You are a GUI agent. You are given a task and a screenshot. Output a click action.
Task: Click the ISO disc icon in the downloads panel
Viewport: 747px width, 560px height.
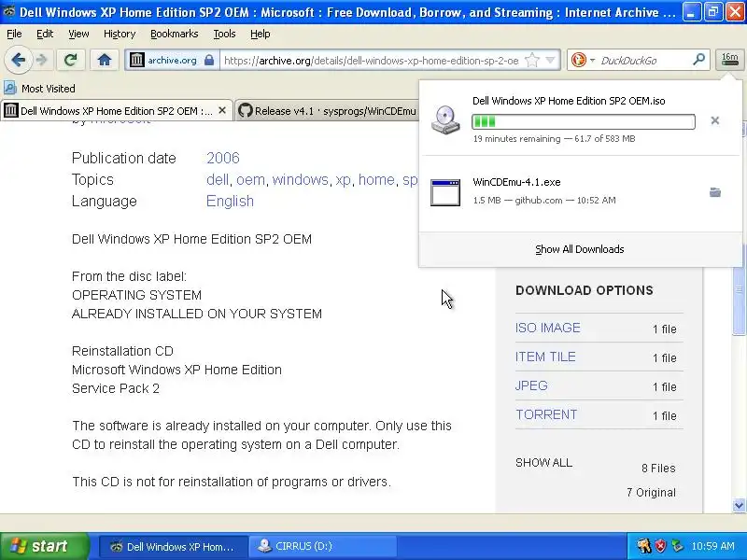[445, 120]
